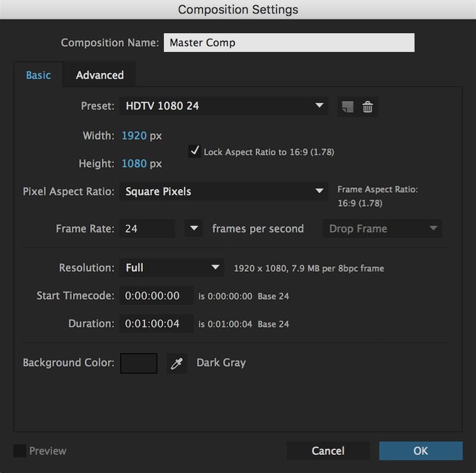
Task: Open the Drop Frame dropdown
Action: [x=382, y=228]
